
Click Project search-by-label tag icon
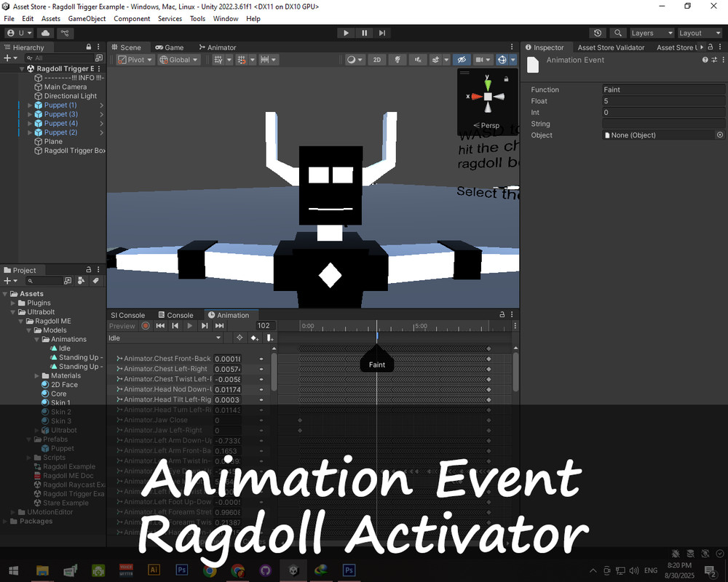(x=95, y=280)
